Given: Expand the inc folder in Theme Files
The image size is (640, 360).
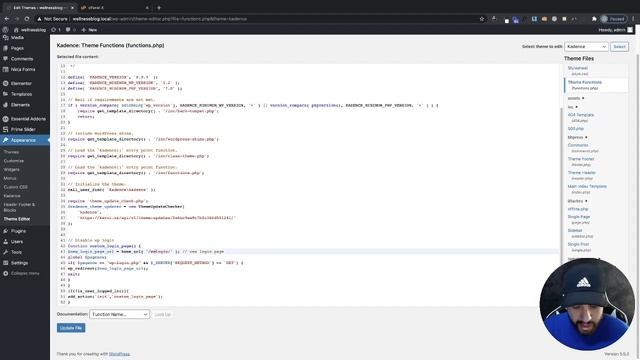Looking at the screenshot, I should pyautogui.click(x=573, y=107).
